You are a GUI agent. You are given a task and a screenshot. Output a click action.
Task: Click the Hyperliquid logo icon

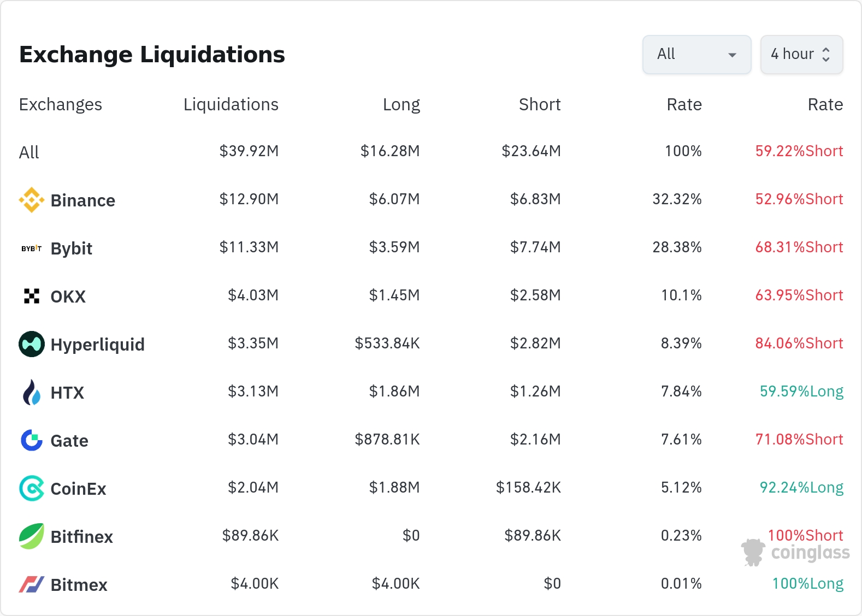point(32,344)
